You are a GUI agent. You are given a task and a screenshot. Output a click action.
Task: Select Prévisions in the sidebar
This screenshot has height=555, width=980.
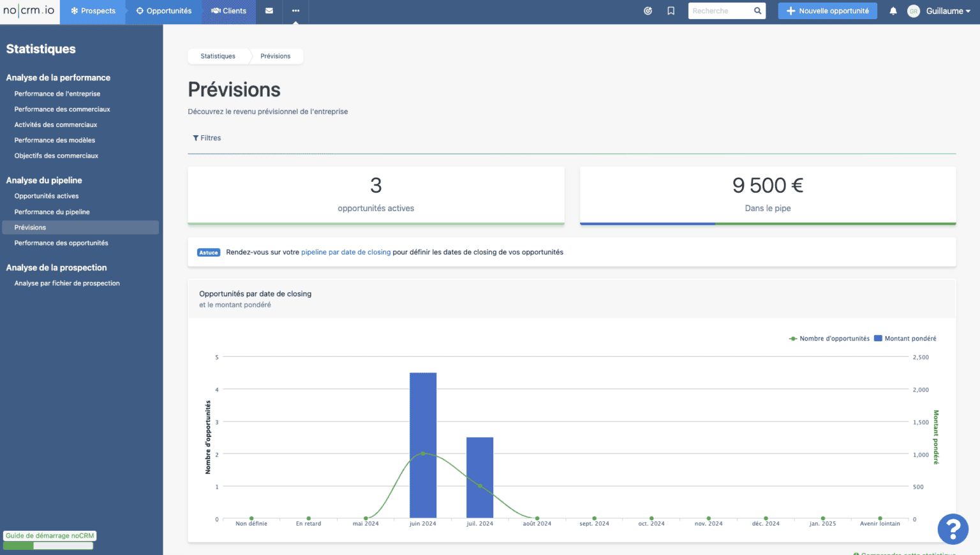[80, 227]
